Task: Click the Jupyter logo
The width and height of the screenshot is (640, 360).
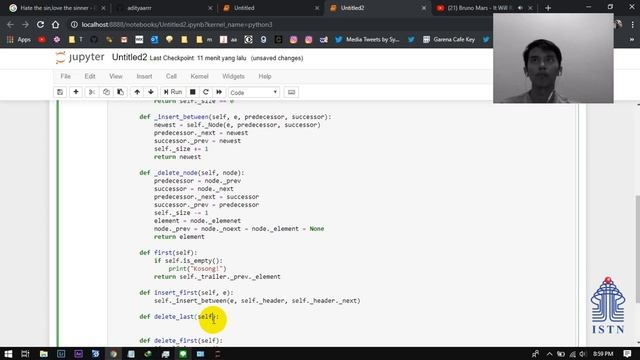Action: (x=80, y=58)
